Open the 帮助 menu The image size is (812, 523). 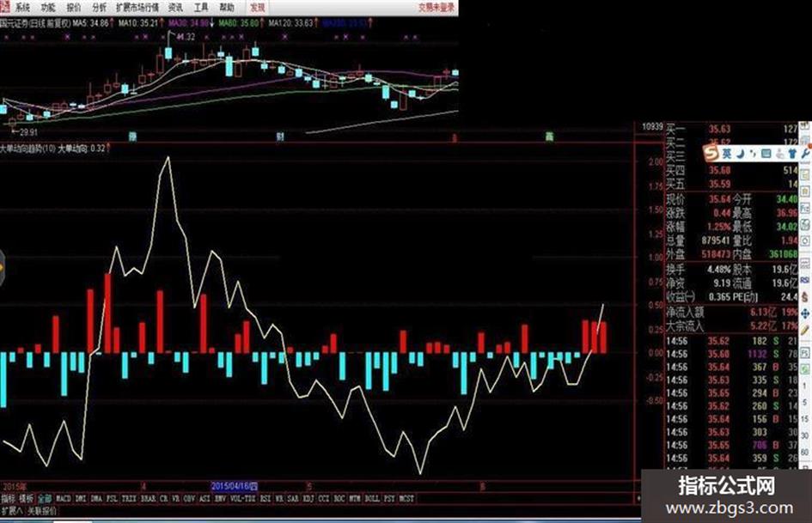(x=227, y=7)
